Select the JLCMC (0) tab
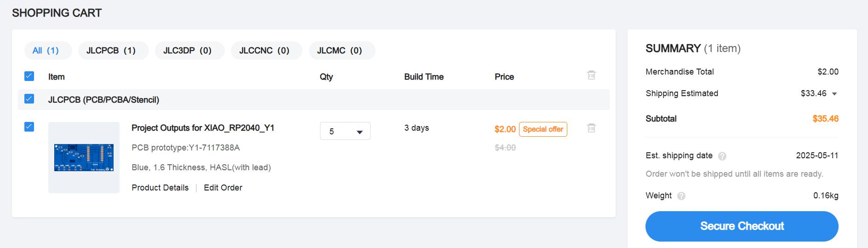Viewport: 868px width, 248px height. pyautogui.click(x=340, y=51)
